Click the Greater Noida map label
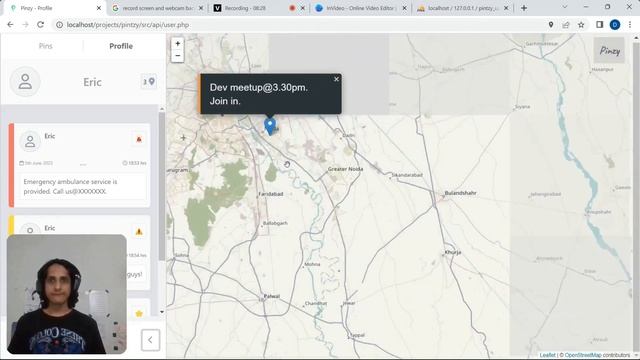 345,169
